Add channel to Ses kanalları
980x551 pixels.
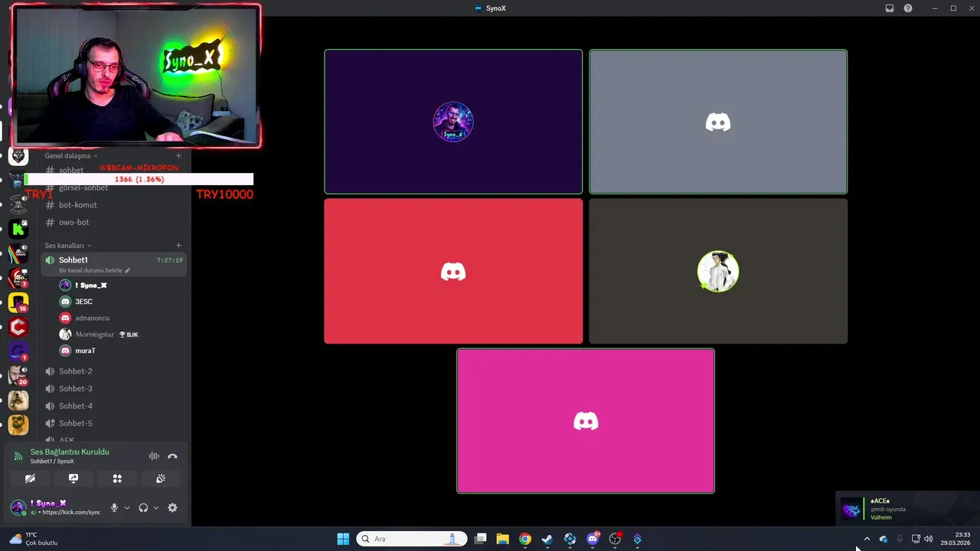(x=178, y=246)
